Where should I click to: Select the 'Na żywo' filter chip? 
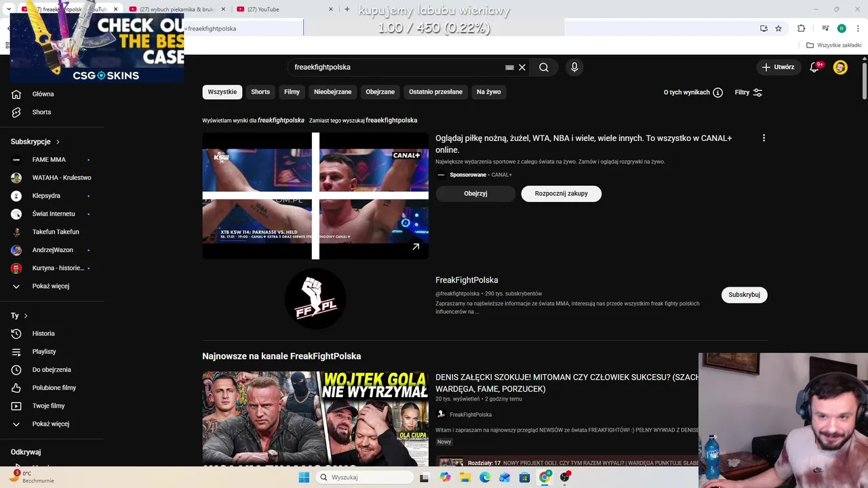coord(488,92)
